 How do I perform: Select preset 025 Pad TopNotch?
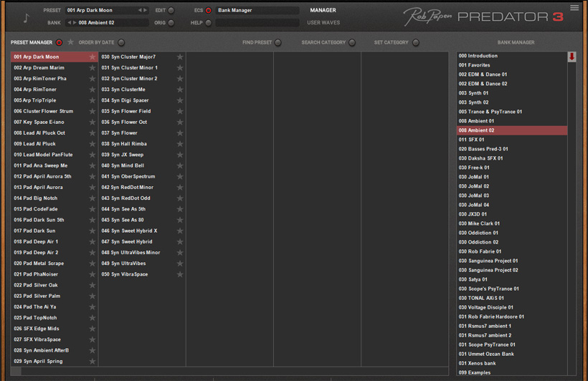pyautogui.click(x=54, y=318)
